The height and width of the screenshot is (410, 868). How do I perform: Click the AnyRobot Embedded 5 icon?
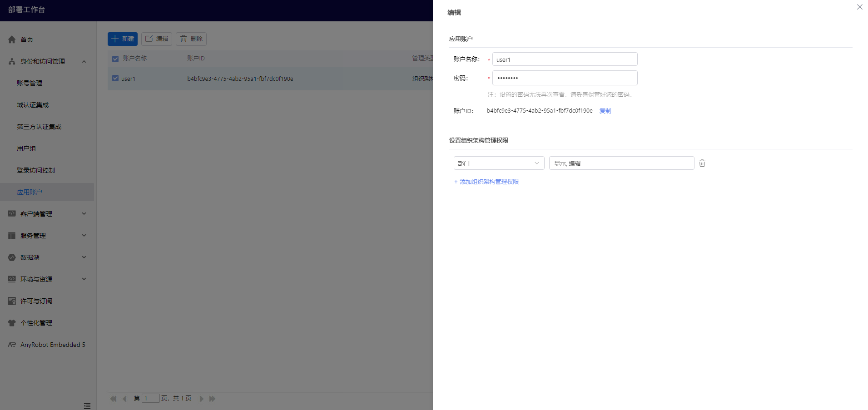(x=12, y=345)
